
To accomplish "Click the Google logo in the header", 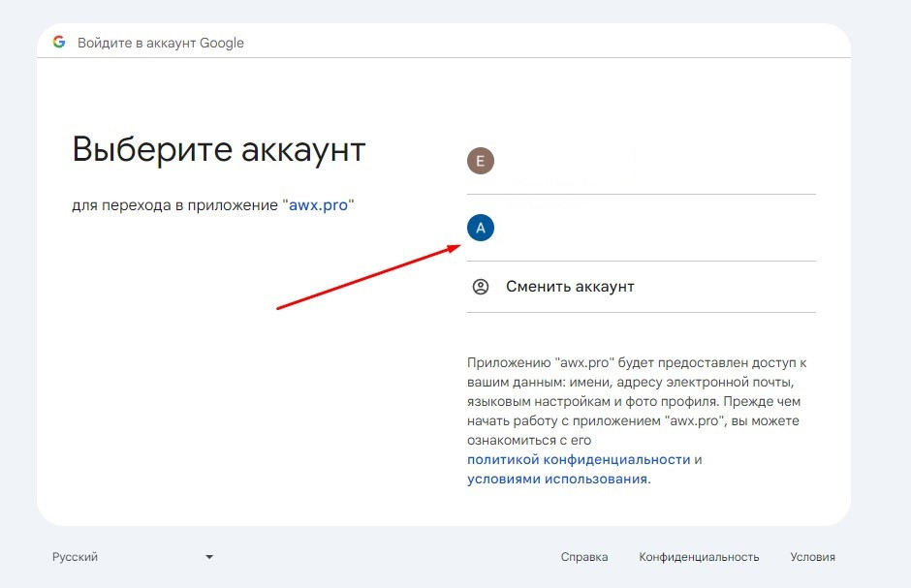I will [x=59, y=43].
